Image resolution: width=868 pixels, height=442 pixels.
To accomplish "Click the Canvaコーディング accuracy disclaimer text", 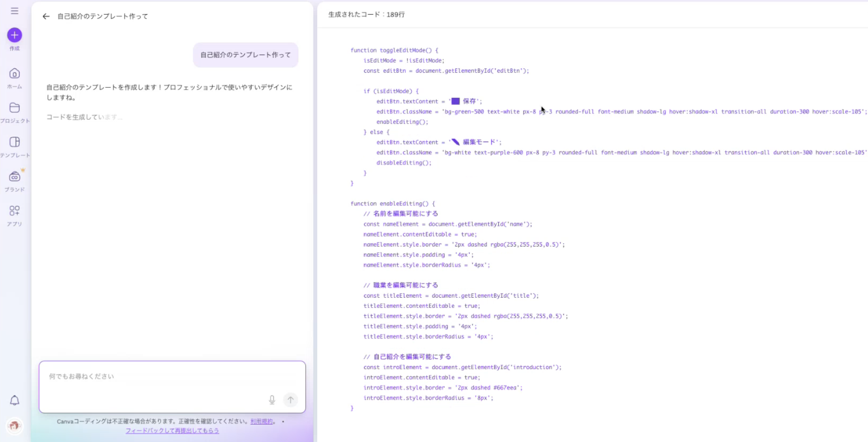I will pyautogui.click(x=153, y=421).
